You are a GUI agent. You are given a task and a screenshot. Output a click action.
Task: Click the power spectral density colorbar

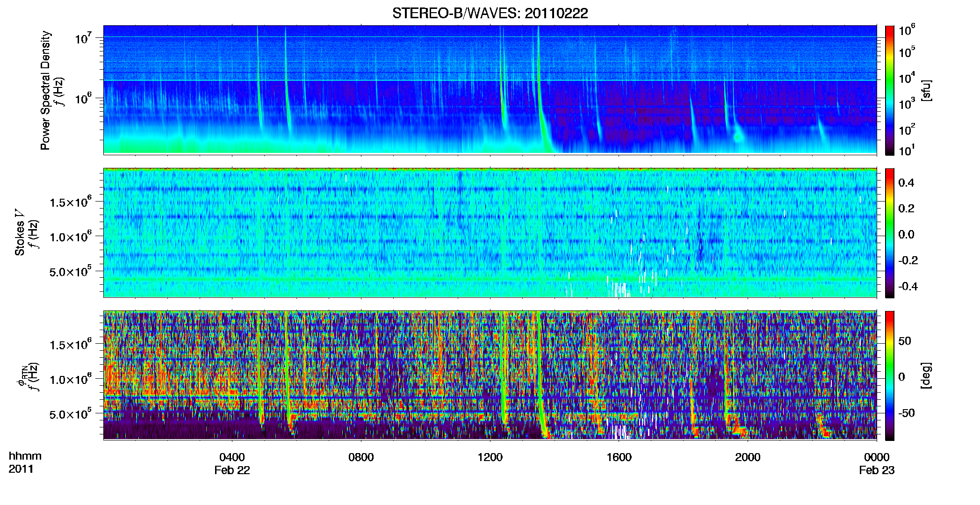(890, 90)
